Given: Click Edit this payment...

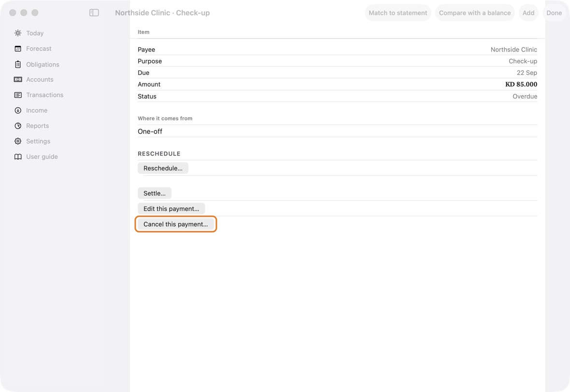Looking at the screenshot, I should coord(171,209).
